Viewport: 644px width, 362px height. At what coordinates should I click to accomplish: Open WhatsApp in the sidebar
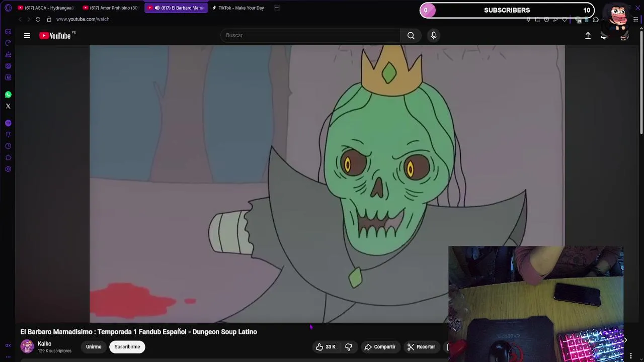tap(8, 95)
